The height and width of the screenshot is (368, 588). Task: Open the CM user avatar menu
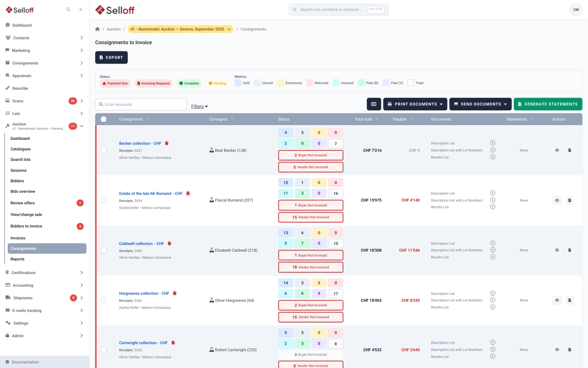(576, 10)
